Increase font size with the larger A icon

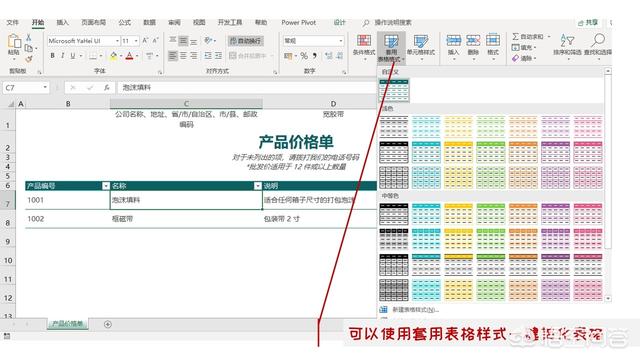point(145,40)
